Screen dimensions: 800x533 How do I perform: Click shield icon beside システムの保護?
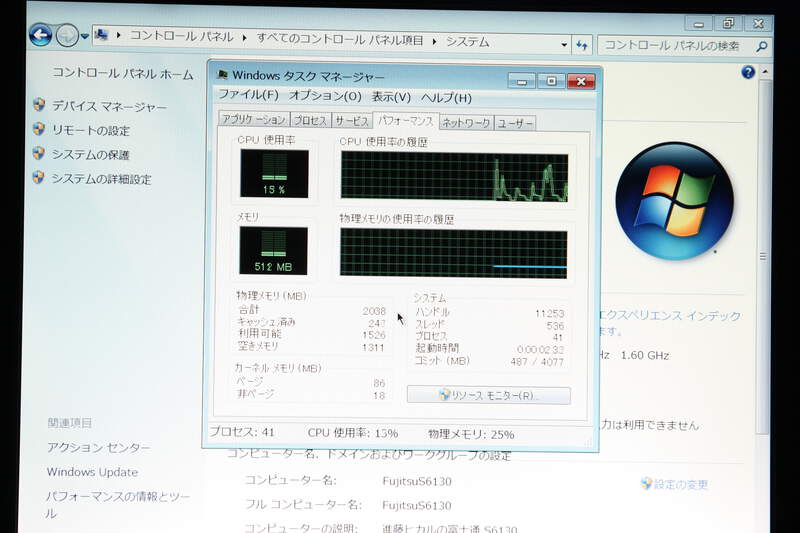[x=39, y=153]
